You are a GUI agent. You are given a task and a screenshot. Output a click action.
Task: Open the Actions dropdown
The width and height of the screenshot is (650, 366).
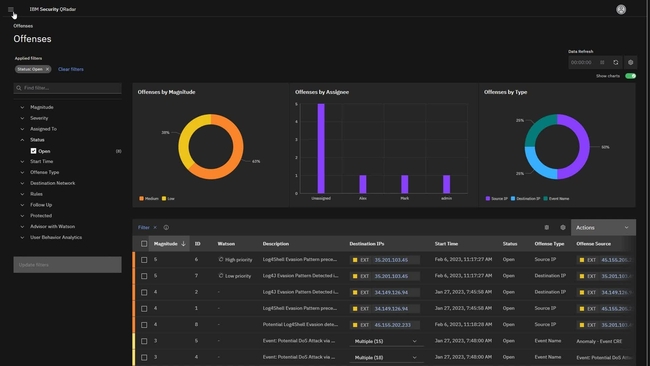603,228
